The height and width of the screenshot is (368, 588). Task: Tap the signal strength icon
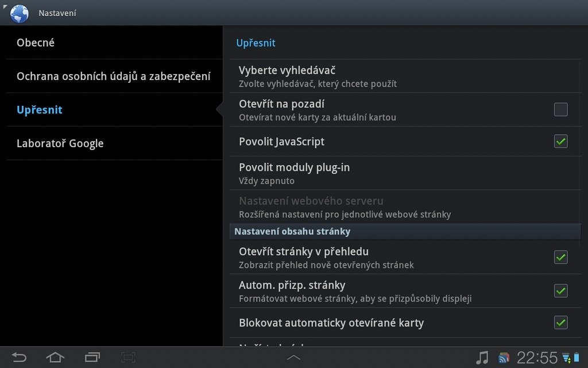coord(567,357)
